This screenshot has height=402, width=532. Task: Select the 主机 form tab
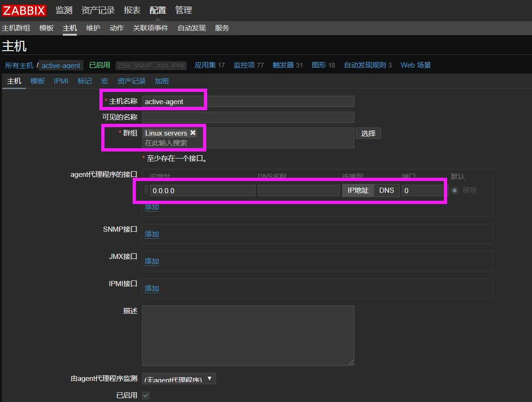[x=14, y=81]
